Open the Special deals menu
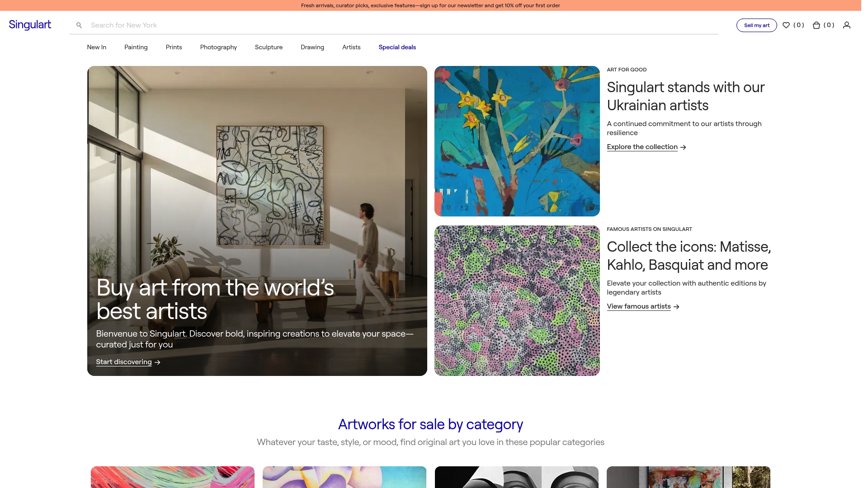Screen dimensions: 868x488 coord(397,47)
